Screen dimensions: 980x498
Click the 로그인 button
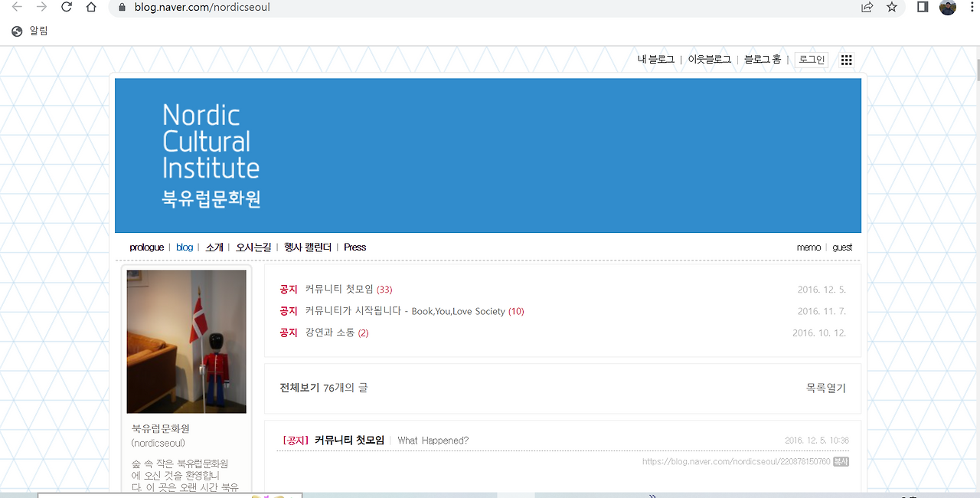click(x=811, y=59)
